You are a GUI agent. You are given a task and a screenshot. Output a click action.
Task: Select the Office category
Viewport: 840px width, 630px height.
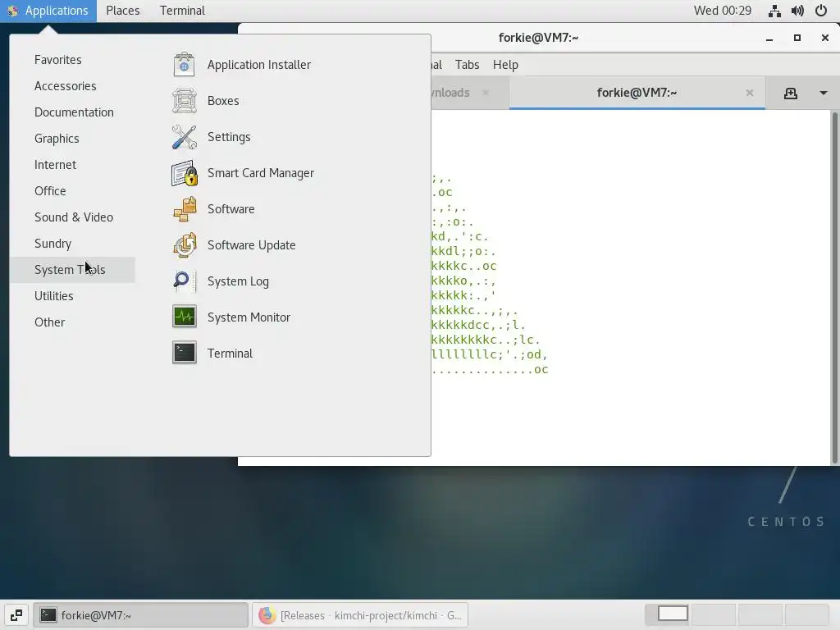pos(72,190)
